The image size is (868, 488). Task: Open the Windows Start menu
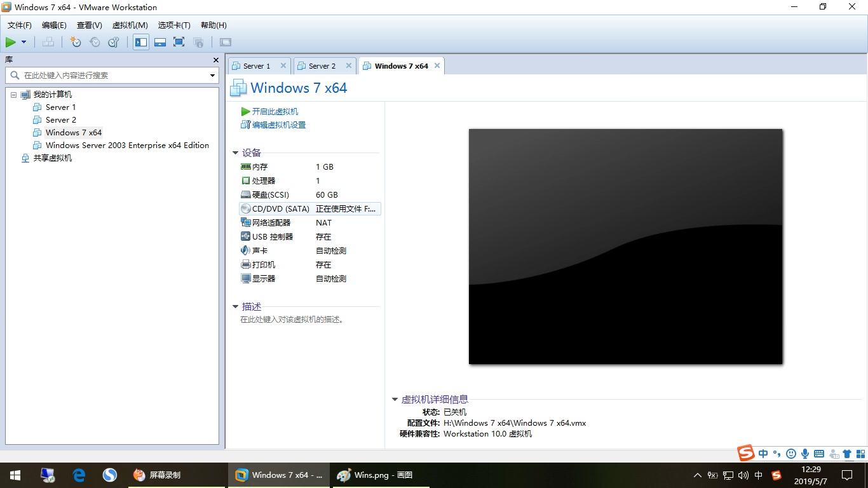15,475
